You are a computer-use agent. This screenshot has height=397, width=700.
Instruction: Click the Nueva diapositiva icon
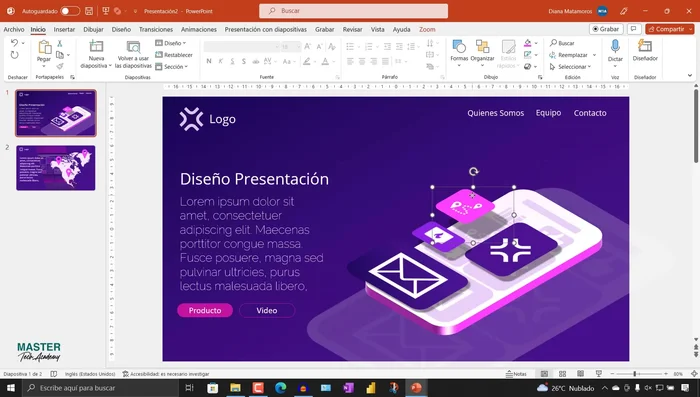pos(96,46)
